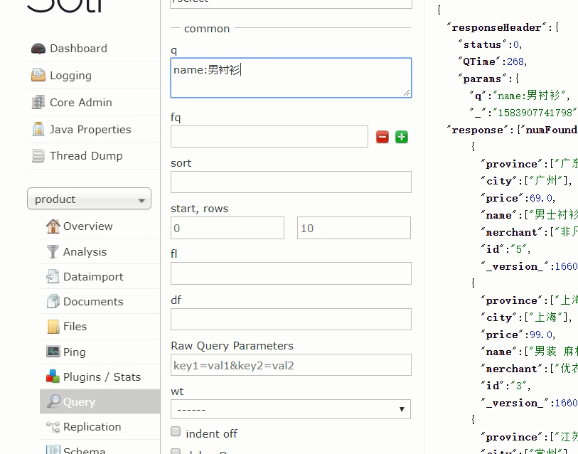The height and width of the screenshot is (454, 578).
Task: Open the Documents section
Action: pos(93,301)
